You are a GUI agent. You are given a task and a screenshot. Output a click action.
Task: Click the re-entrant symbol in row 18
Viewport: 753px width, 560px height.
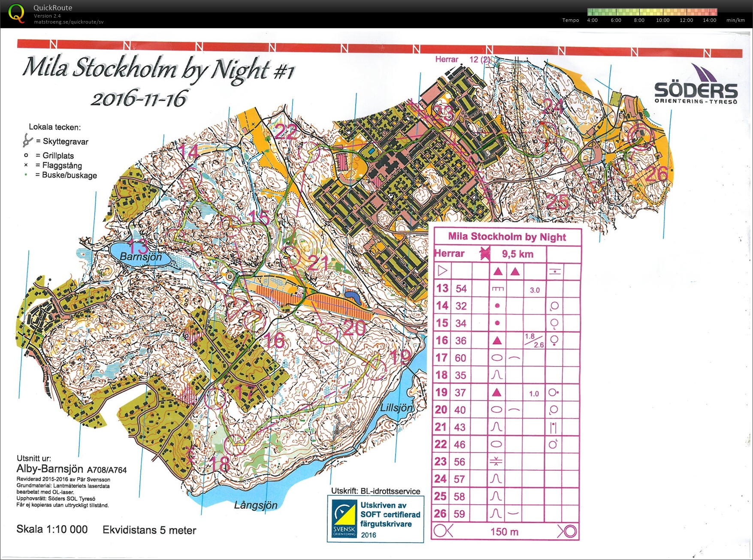(x=496, y=375)
